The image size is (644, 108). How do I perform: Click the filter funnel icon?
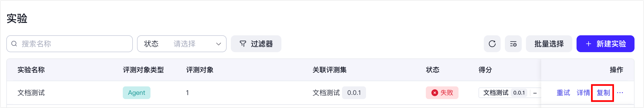(x=243, y=44)
